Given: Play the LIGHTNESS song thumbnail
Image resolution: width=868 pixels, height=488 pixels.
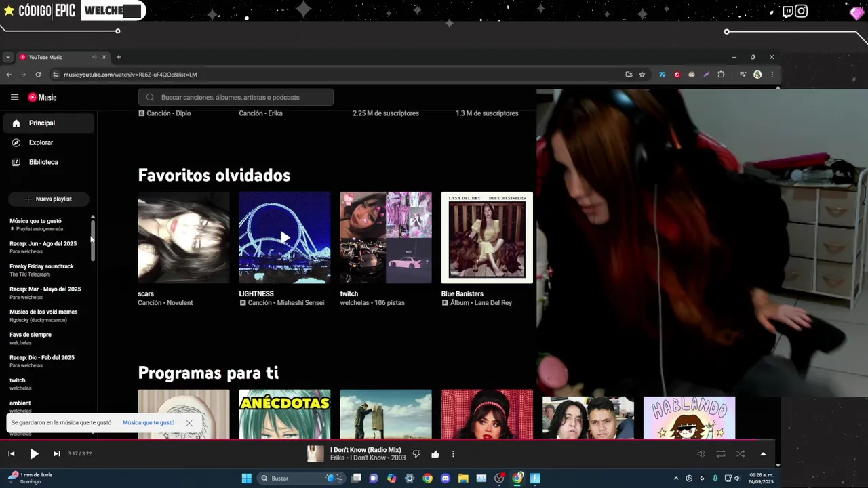Looking at the screenshot, I should point(285,237).
